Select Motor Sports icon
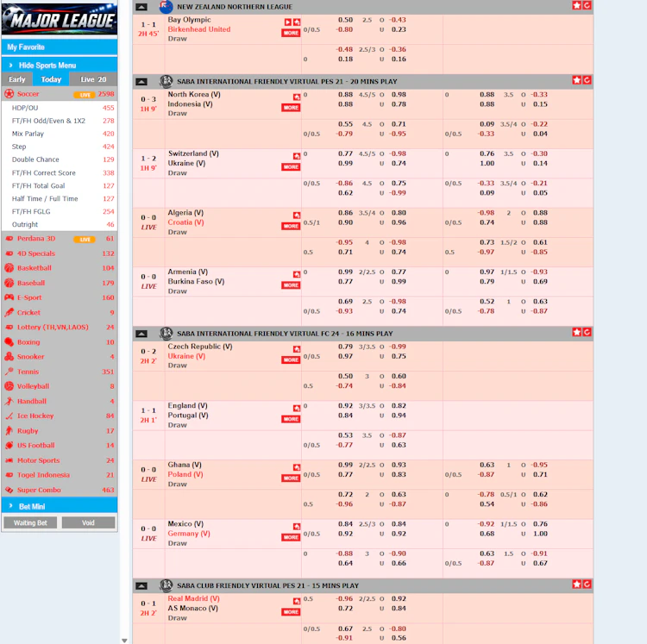The width and height of the screenshot is (647, 644). [9, 460]
